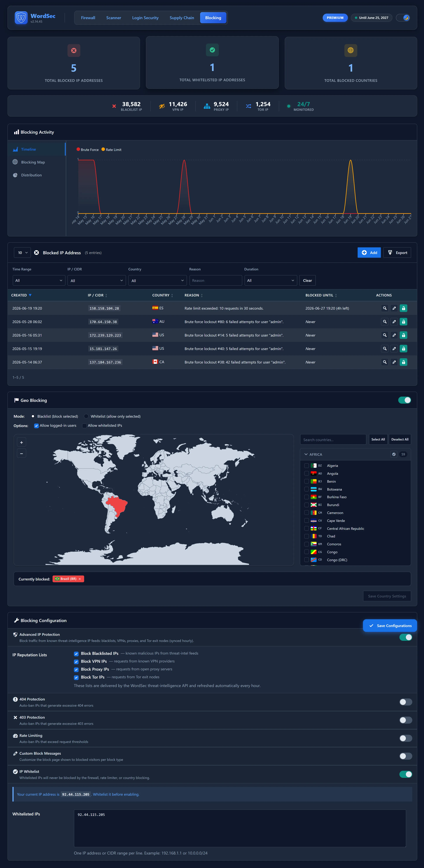View details for 170.64.150.38 entry
This screenshot has width=424, height=868.
(385, 322)
